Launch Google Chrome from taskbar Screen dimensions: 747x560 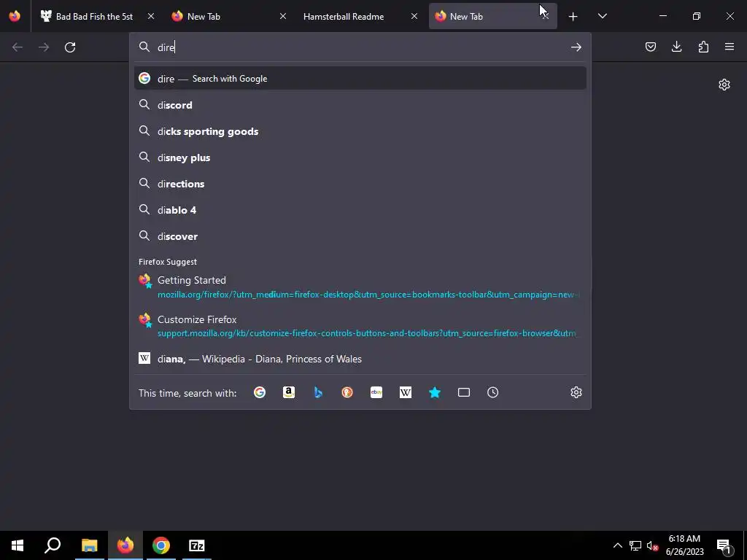tap(161, 545)
